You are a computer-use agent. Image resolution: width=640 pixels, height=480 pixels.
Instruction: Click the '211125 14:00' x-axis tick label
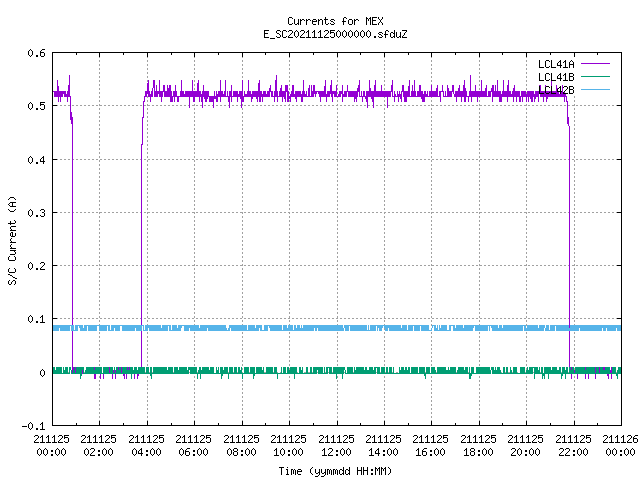click(383, 446)
